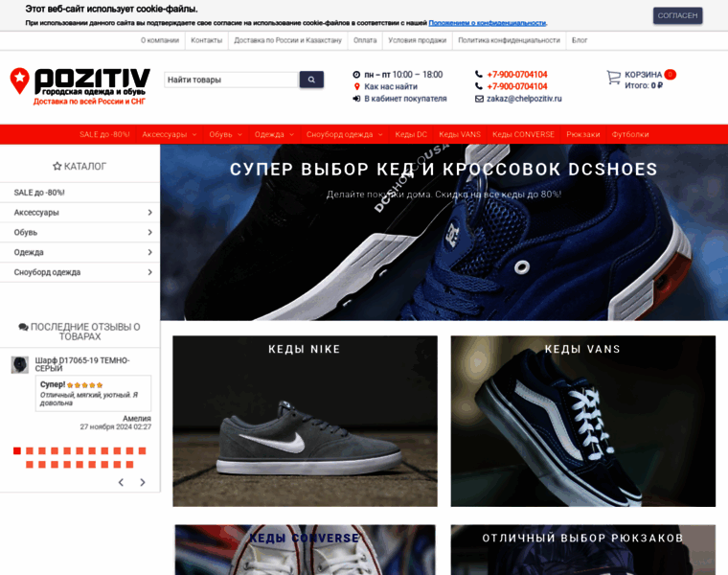Click the 'Итого: 0 ₽' cart total

click(x=644, y=85)
